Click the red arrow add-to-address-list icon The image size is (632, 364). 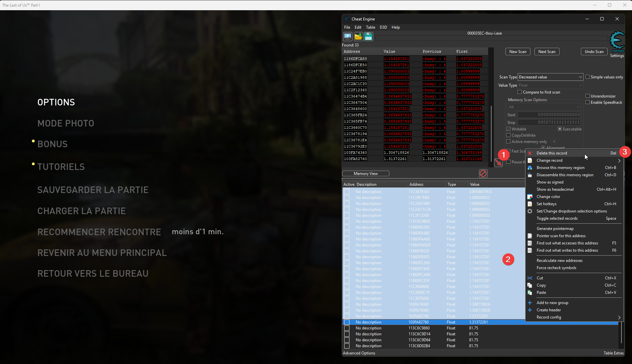point(498,162)
